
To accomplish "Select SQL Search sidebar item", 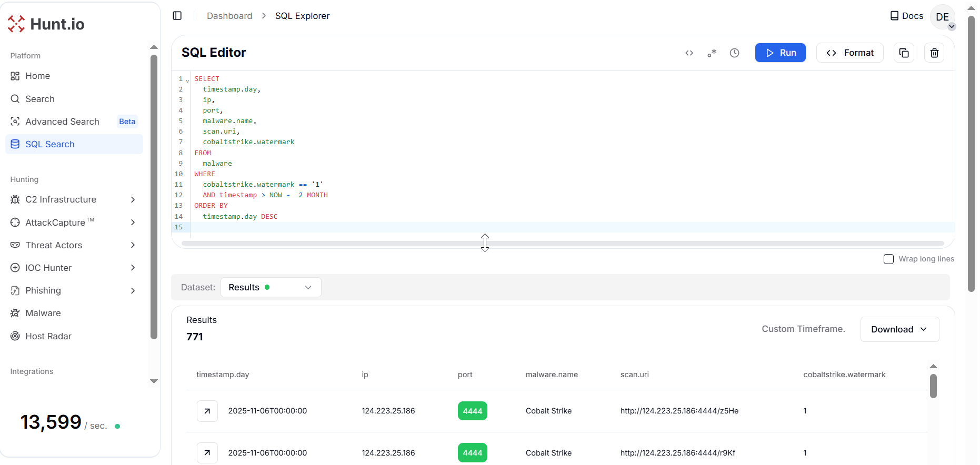I will (x=74, y=144).
